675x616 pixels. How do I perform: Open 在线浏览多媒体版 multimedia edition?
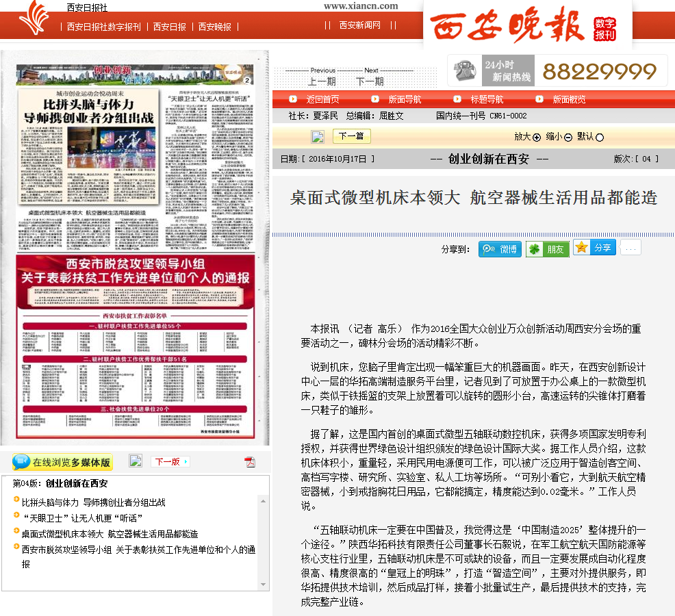pyautogui.click(x=62, y=462)
